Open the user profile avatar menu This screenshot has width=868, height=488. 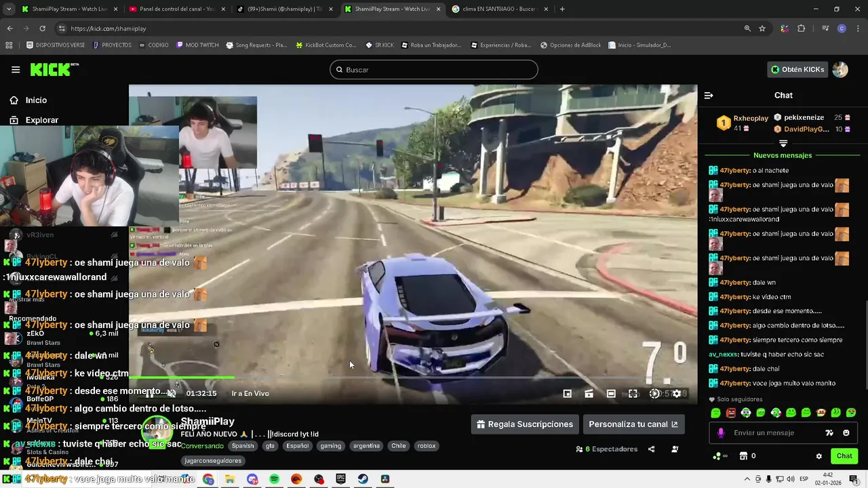tap(840, 69)
